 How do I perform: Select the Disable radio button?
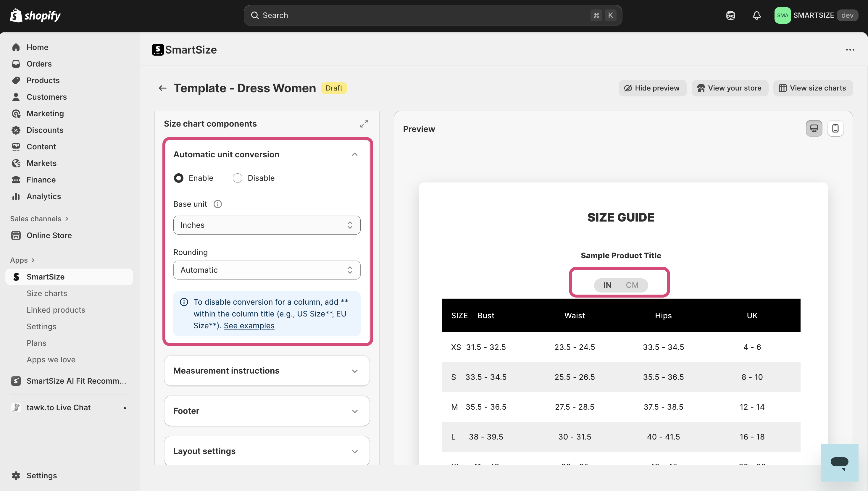point(237,178)
